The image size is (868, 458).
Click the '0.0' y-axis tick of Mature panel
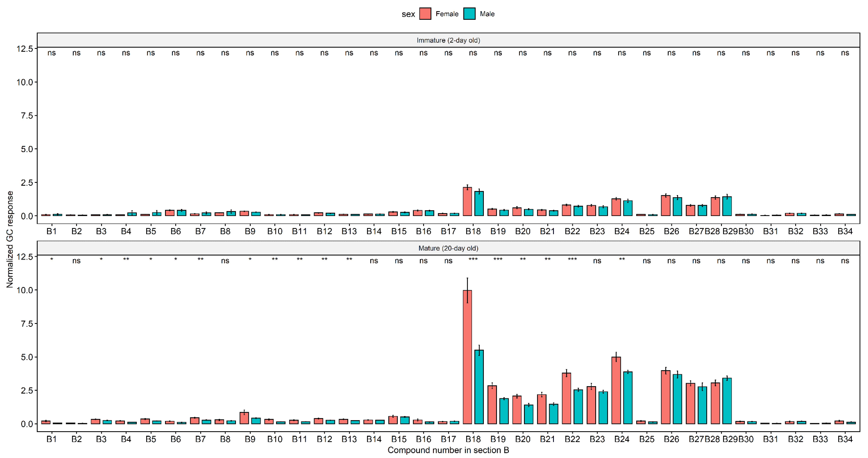[27, 424]
